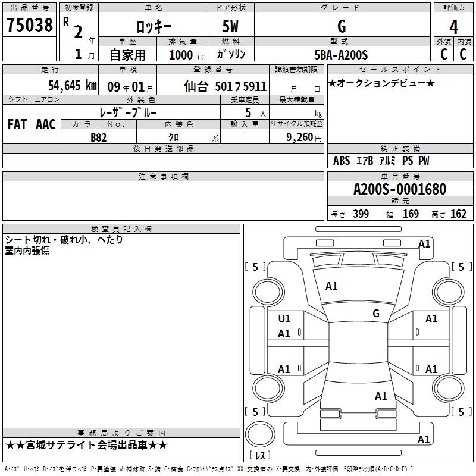The image size is (476, 476).
Task: Click the 宮城サテライト会場出品車 notice text
Action: (86, 445)
